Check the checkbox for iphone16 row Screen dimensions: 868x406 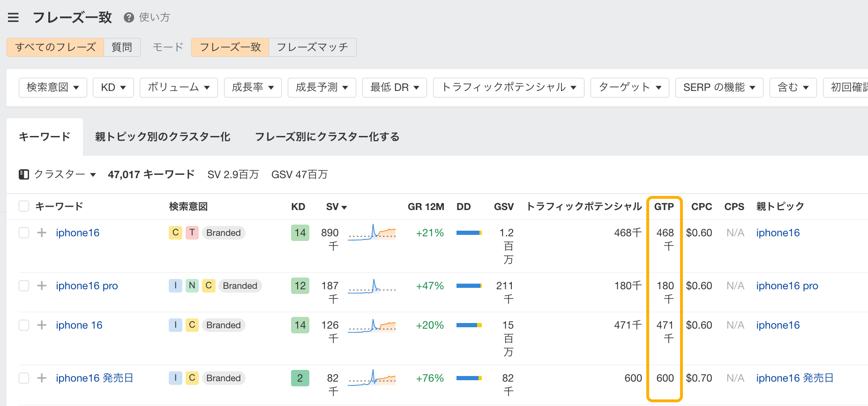pos(24,233)
